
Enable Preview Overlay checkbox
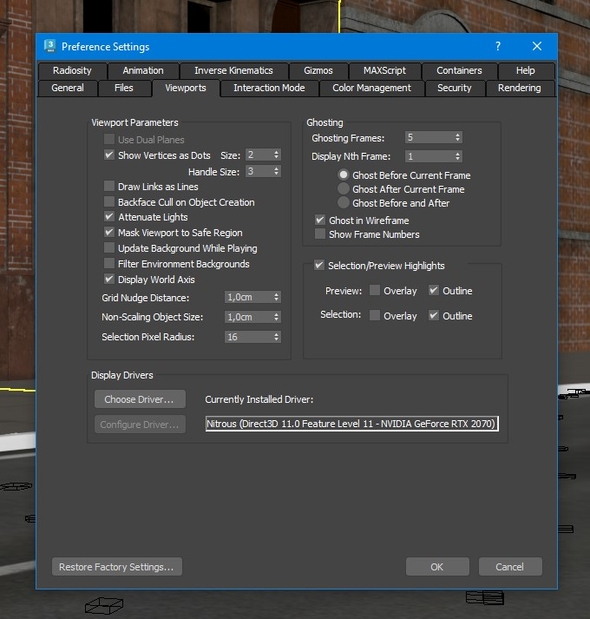[x=375, y=291]
